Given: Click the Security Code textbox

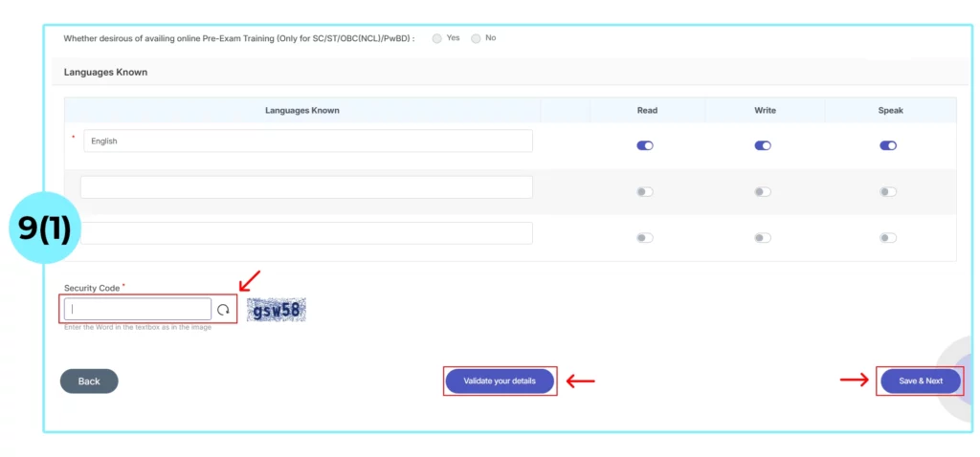Looking at the screenshot, I should point(138,309).
